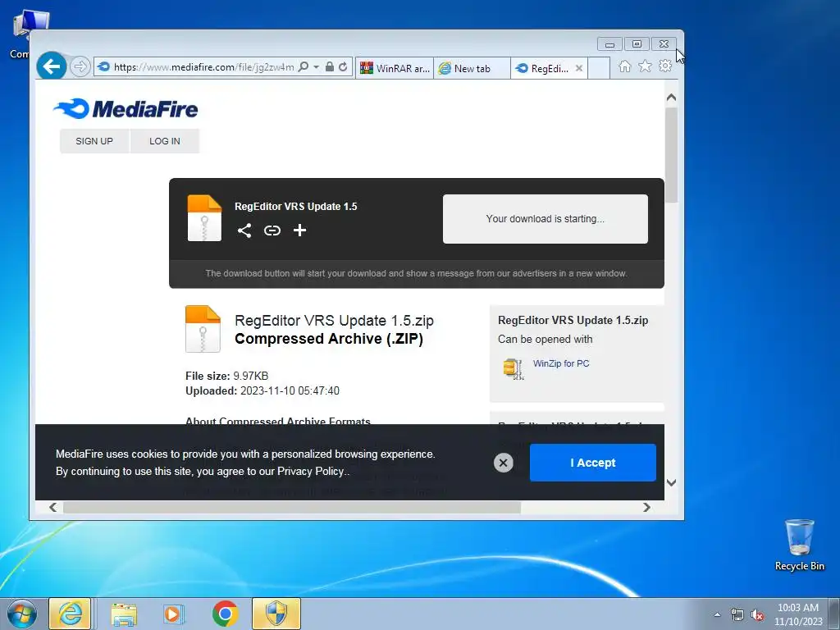Click the RegEditor VRS Update 1.5.zip filename text
The width and height of the screenshot is (840, 630).
point(334,321)
